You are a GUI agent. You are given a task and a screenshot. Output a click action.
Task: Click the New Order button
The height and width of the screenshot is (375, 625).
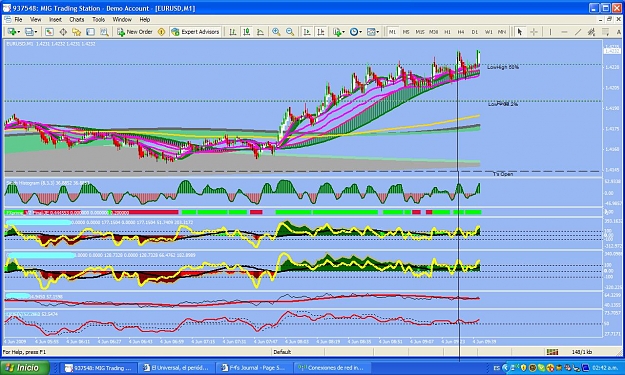(x=135, y=32)
